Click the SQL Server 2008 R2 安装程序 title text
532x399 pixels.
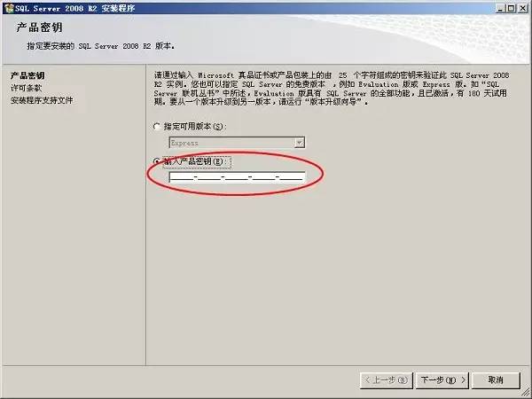point(75,8)
